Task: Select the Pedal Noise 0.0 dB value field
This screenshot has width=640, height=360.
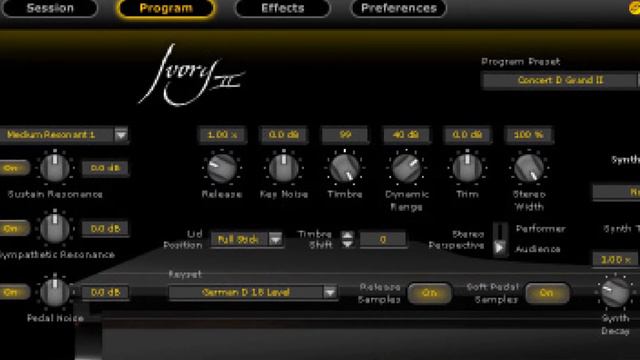Action: coord(105,292)
